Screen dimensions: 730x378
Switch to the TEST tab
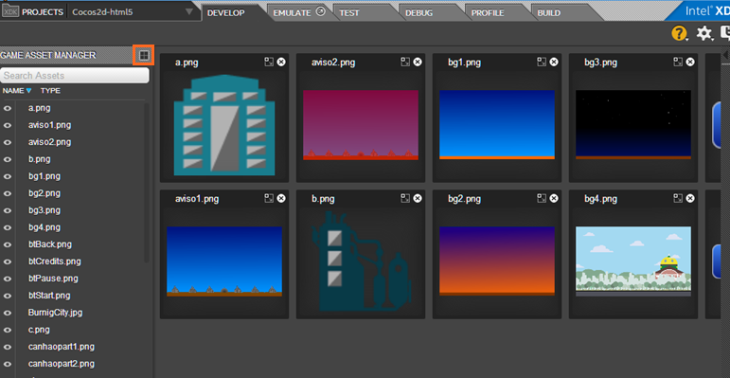[349, 13]
